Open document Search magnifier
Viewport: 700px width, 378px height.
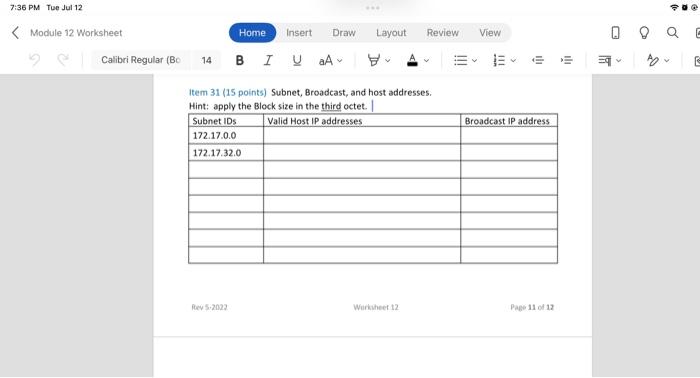(x=672, y=33)
